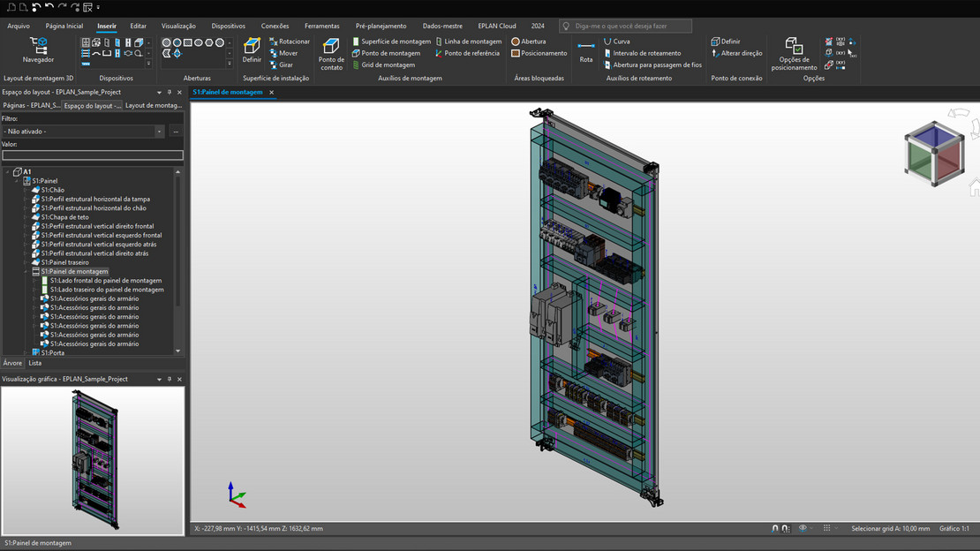Open the Filtro dropdown

(x=160, y=132)
